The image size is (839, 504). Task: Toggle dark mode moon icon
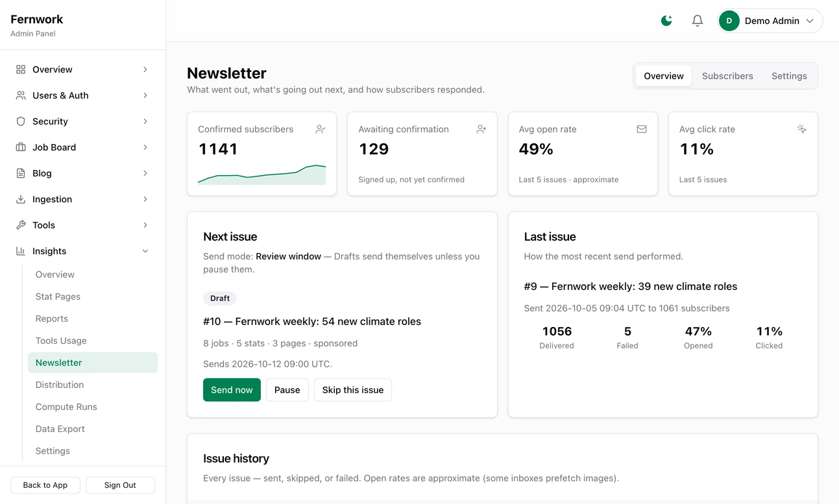click(x=666, y=21)
